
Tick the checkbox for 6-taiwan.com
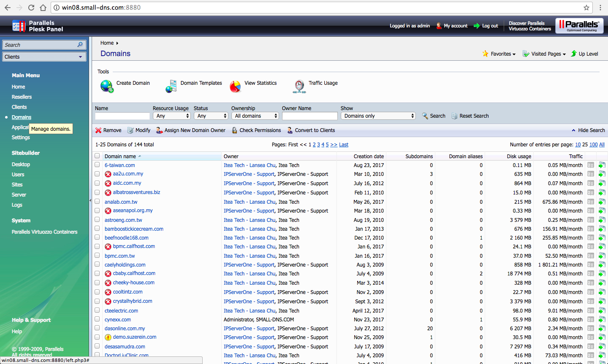pyautogui.click(x=97, y=165)
